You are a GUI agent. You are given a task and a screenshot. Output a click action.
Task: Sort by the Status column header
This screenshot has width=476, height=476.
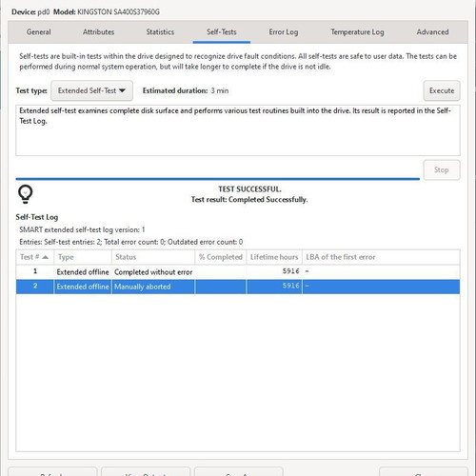pos(153,257)
